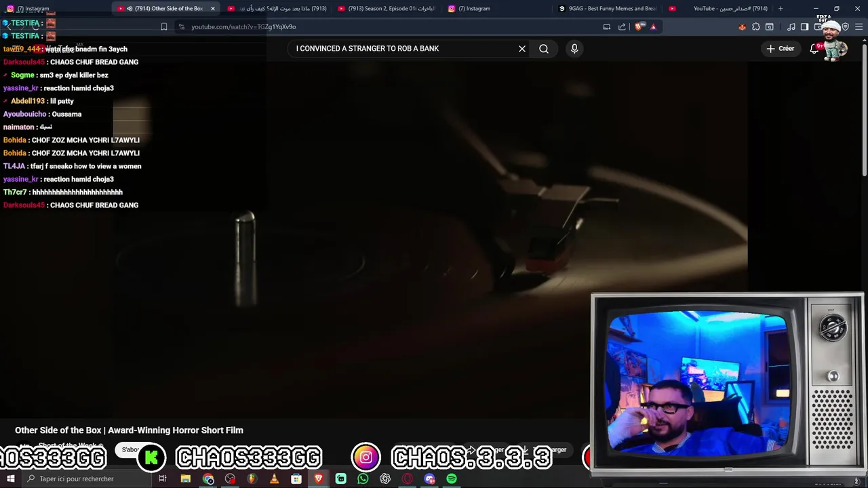
Task: Open Google Chrome from the taskbar
Action: (x=208, y=479)
